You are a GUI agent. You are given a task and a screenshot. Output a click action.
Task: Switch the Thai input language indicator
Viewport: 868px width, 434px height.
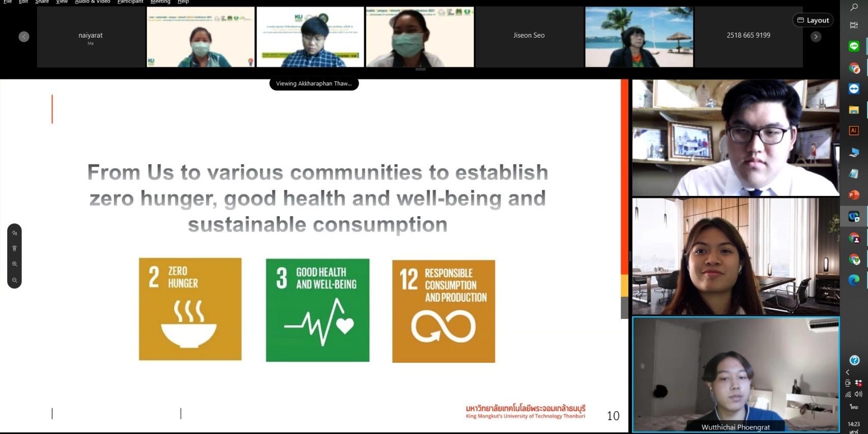854,407
